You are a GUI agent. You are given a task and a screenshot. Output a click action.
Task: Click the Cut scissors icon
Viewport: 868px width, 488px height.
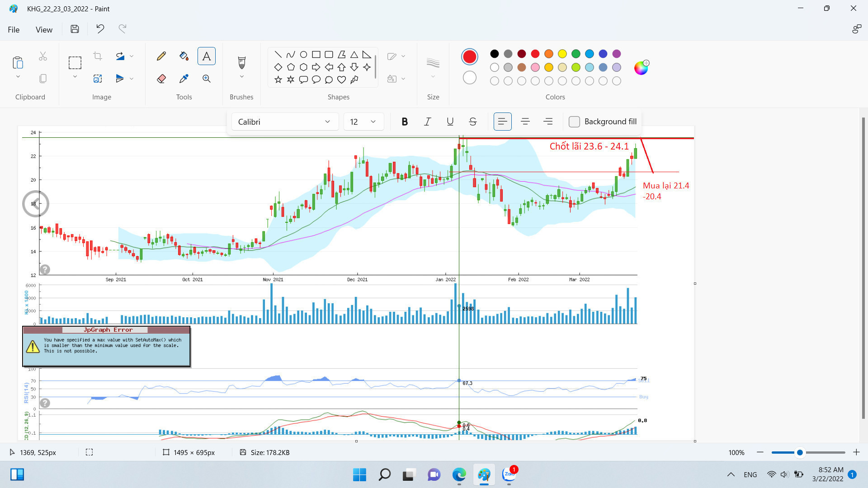[x=43, y=56]
